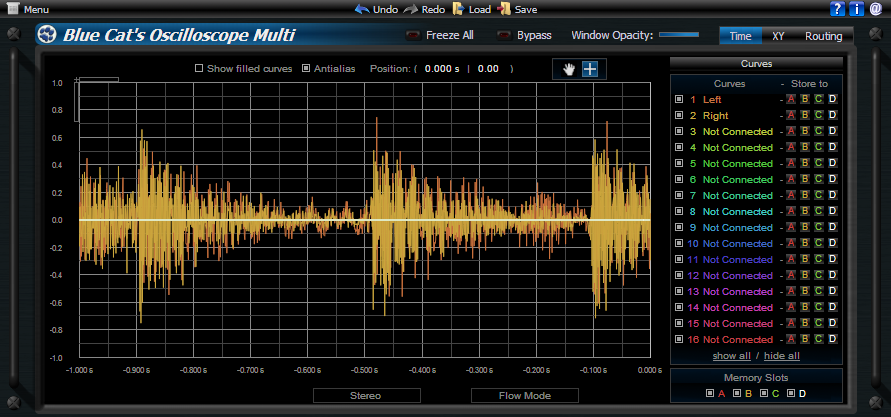The image size is (891, 417).
Task: Click the Undo arrow icon
Action: tap(362, 9)
